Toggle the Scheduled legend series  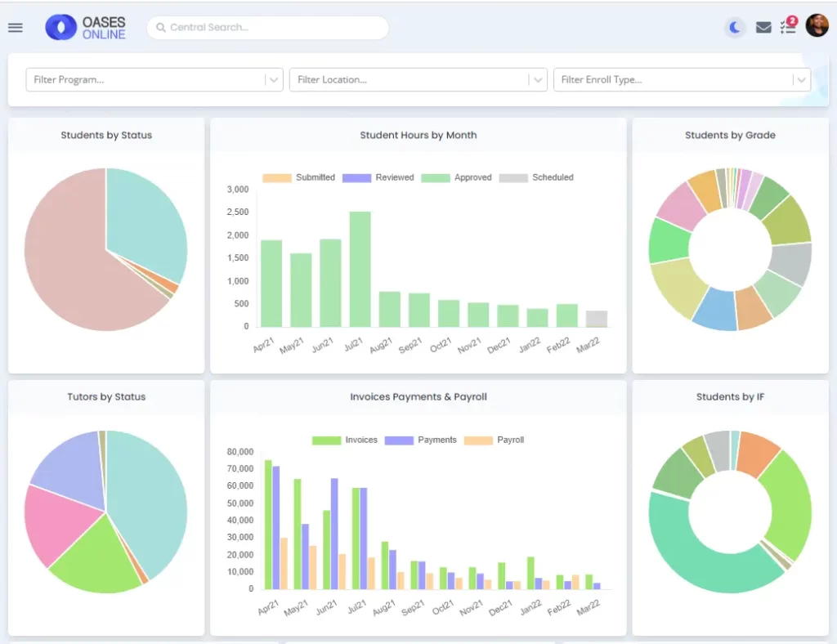coord(536,177)
